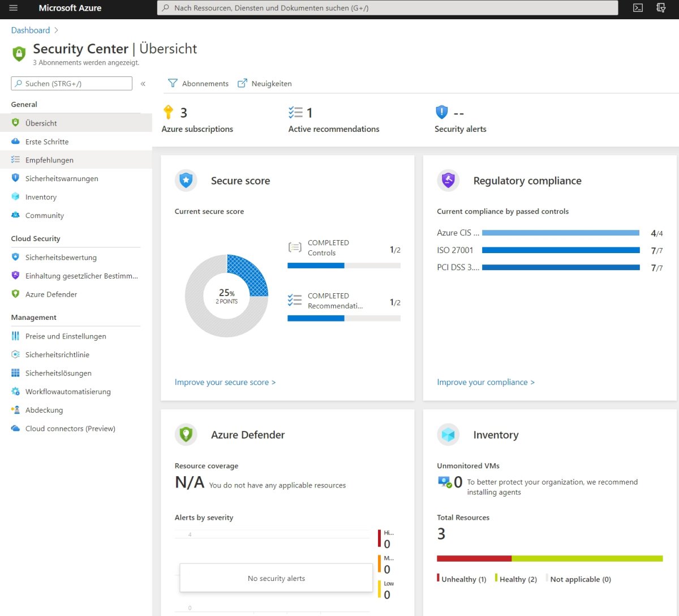The height and width of the screenshot is (616, 679).
Task: Expand the Dashboard breadcrumb chevron
Action: click(x=56, y=31)
